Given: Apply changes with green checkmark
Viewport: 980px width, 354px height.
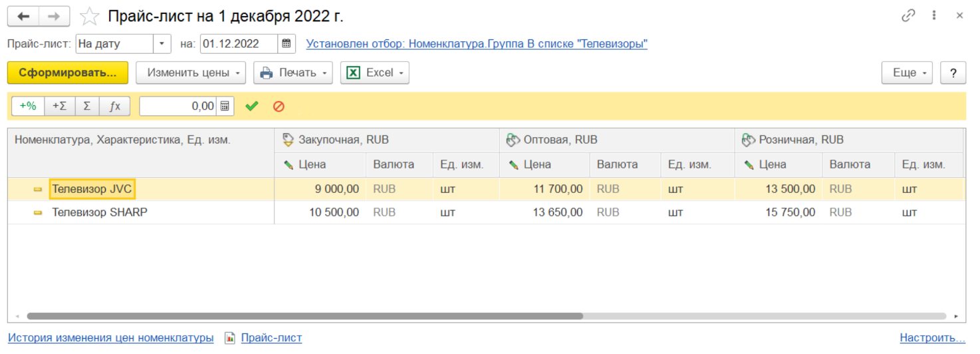Looking at the screenshot, I should (x=251, y=106).
